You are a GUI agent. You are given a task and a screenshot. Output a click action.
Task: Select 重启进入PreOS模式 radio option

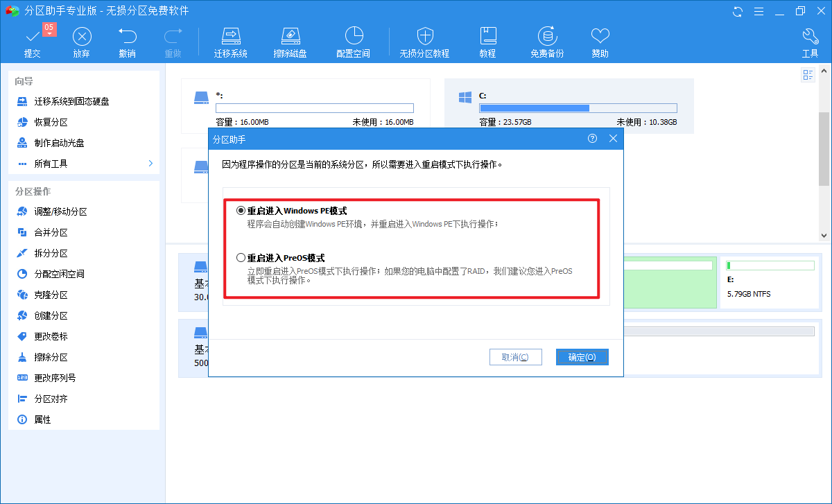pos(240,257)
